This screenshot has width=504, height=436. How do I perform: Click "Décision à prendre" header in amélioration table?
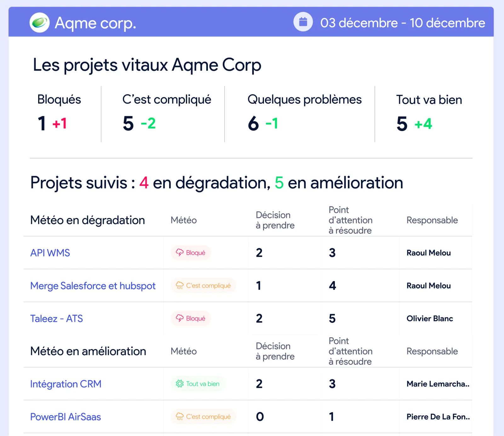[x=275, y=351]
